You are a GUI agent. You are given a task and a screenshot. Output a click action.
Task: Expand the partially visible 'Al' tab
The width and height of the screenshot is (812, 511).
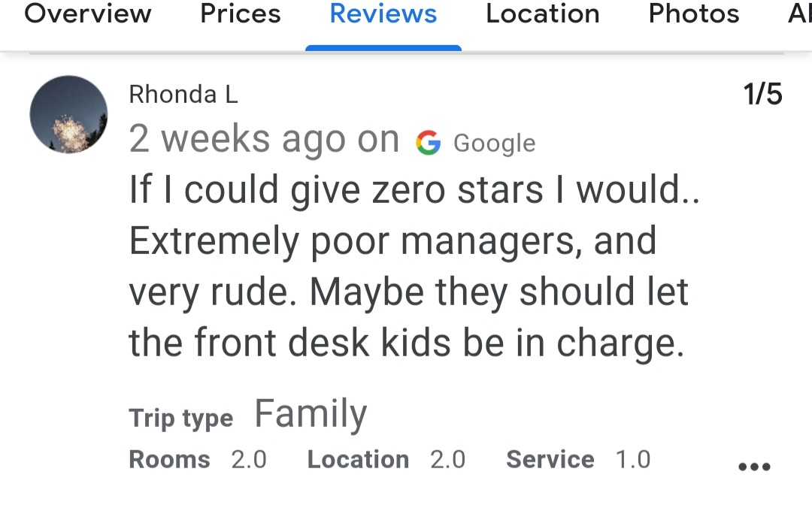point(798,14)
